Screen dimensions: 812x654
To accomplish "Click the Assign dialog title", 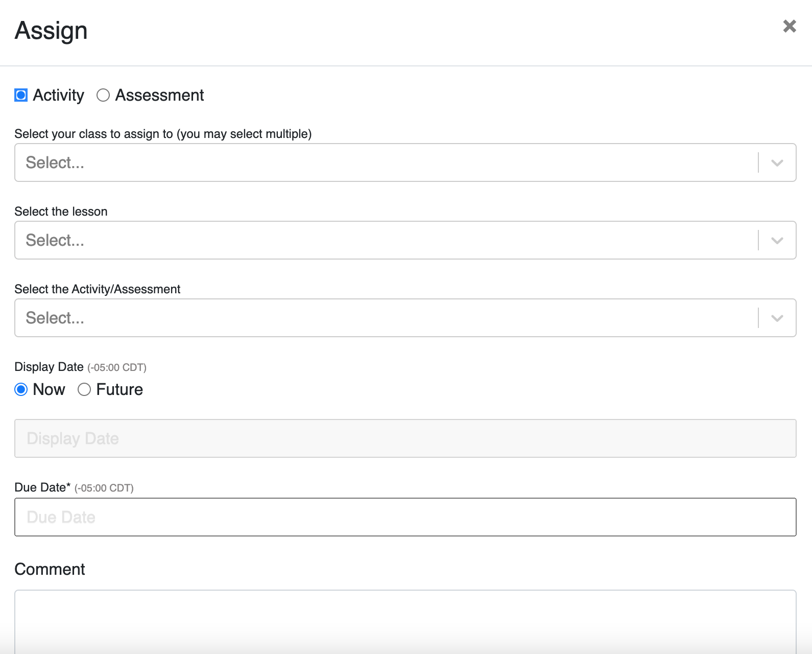I will click(x=51, y=30).
